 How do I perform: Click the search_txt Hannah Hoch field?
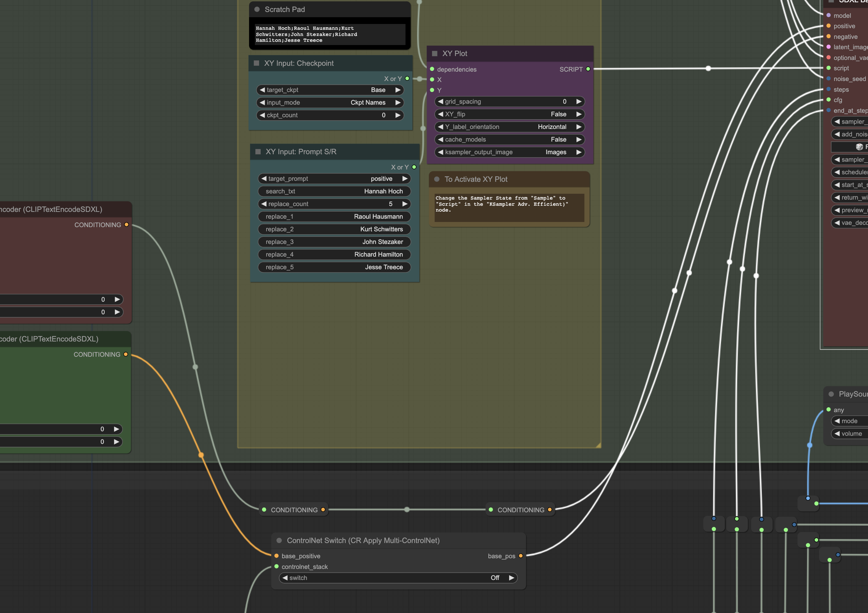pyautogui.click(x=334, y=191)
